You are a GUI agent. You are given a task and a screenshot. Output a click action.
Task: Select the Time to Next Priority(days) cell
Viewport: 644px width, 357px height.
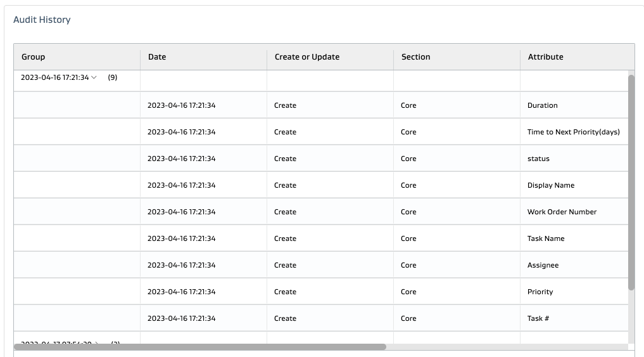coord(573,133)
